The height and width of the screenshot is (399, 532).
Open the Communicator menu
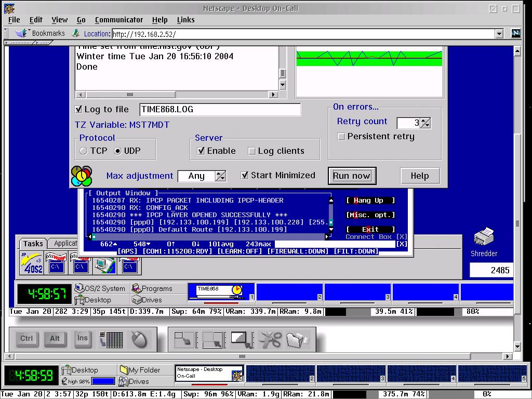pyautogui.click(x=119, y=20)
